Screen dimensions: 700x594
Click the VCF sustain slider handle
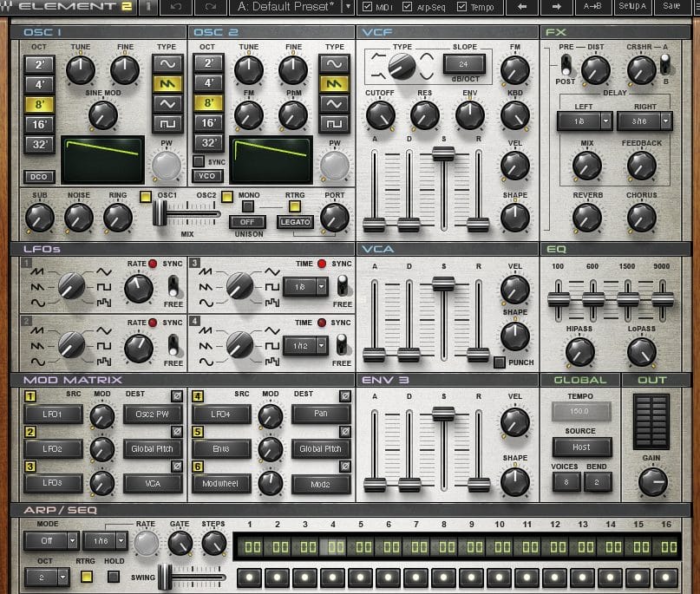pyautogui.click(x=443, y=153)
